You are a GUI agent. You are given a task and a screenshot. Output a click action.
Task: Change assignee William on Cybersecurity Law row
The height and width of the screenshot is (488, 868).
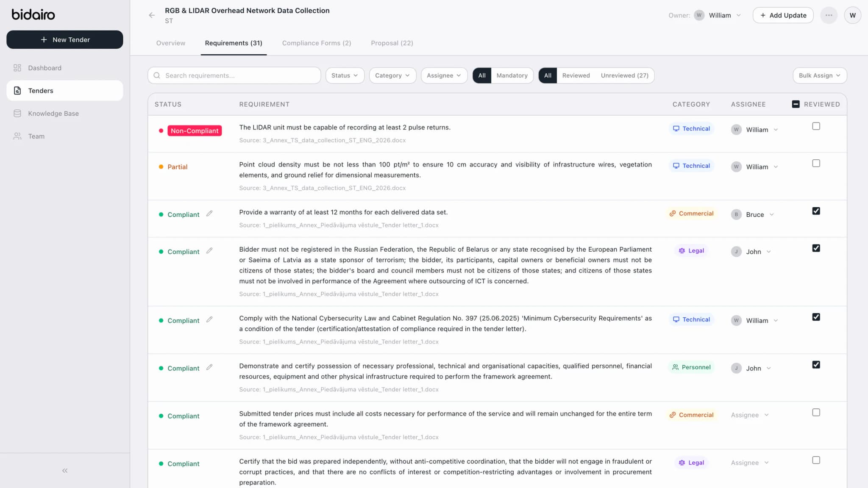click(x=755, y=321)
